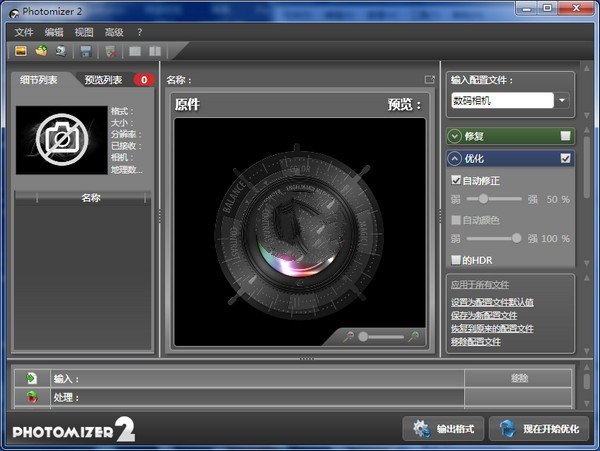The image size is (600, 451).
Task: Maximize the Photomizer 2 window
Action: (548, 8)
